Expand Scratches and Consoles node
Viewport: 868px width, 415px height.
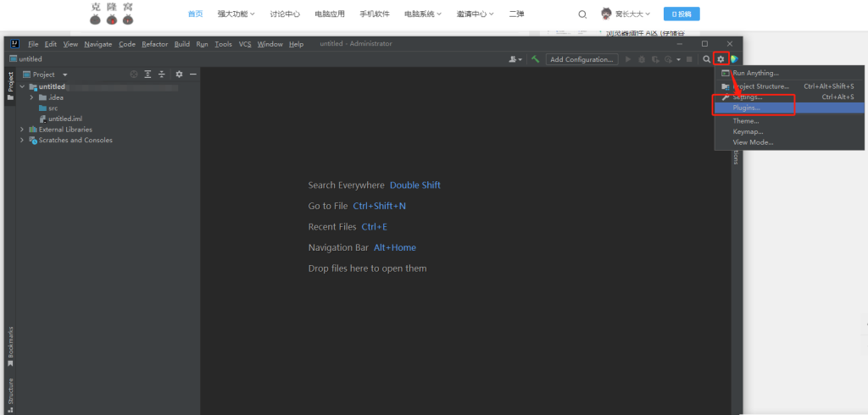point(22,140)
